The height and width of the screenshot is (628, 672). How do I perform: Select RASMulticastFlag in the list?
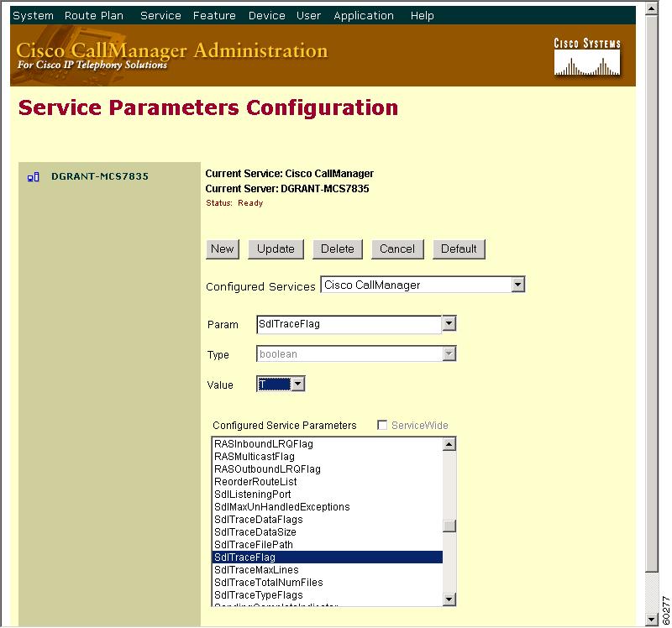pos(328,457)
